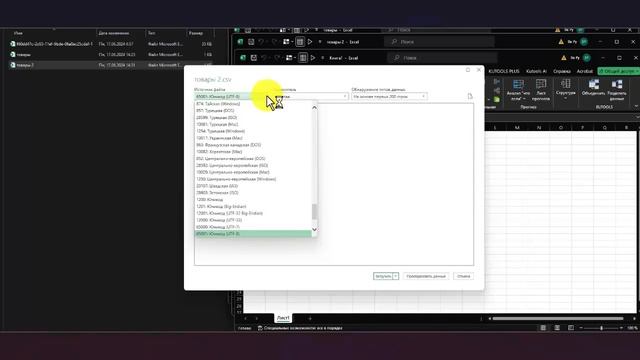
Task: Click accessibility status in the status bar
Action: (x=300, y=328)
